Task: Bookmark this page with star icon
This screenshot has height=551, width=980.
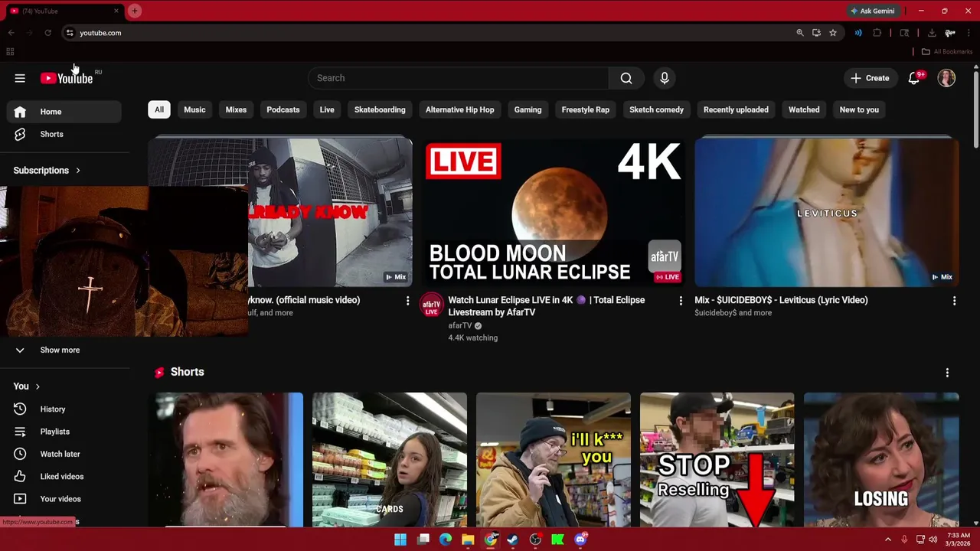Action: pyautogui.click(x=833, y=33)
